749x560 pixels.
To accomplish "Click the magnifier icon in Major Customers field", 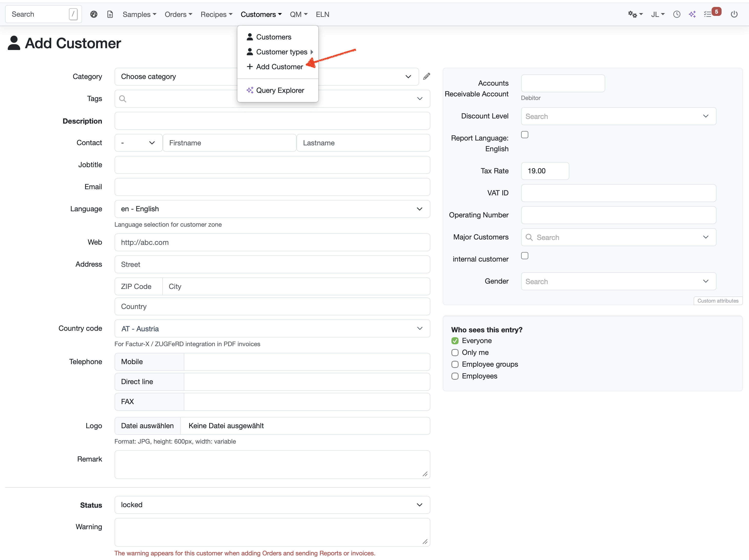I will pyautogui.click(x=529, y=237).
